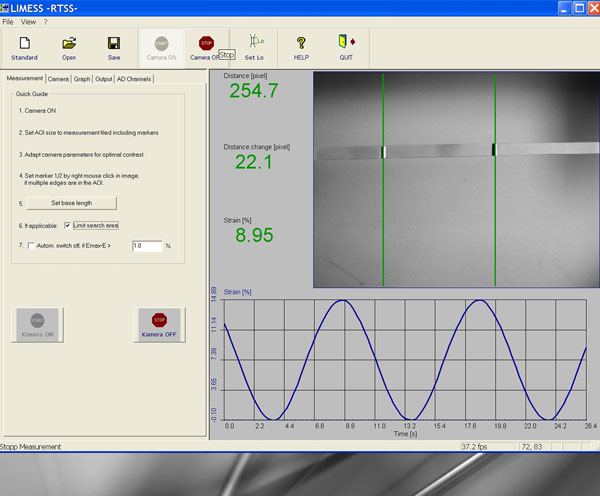This screenshot has height=496, width=600.
Task: Open a file with the Open icon
Action: 69,43
